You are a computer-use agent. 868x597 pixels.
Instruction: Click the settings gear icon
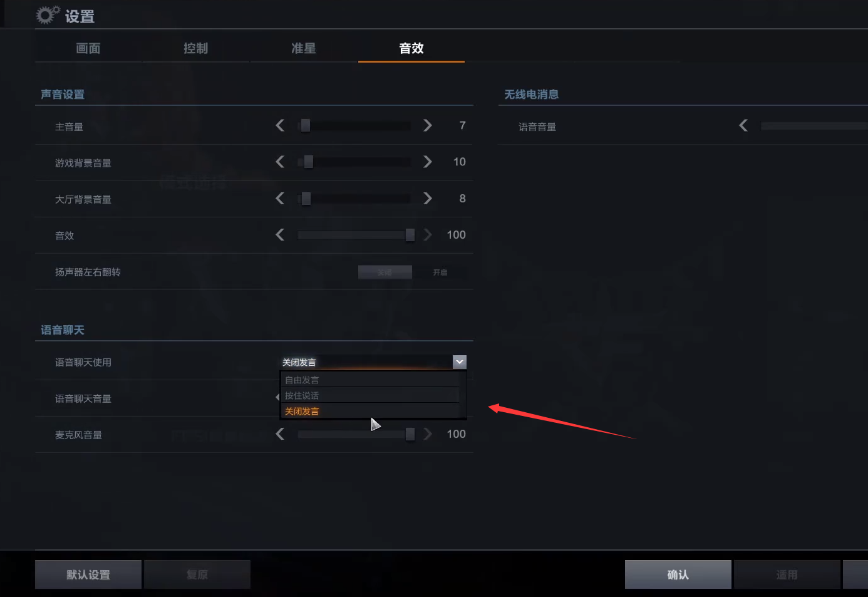(48, 15)
